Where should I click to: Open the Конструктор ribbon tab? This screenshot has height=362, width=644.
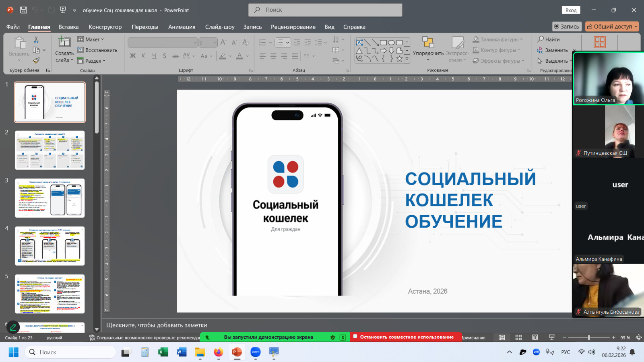click(105, 27)
